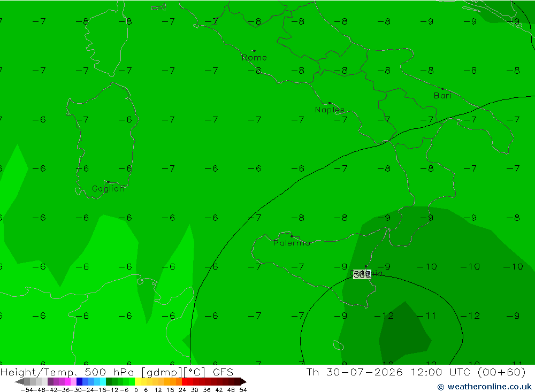Click the Naples city label
This screenshot has width=535, height=392.
click(x=330, y=110)
